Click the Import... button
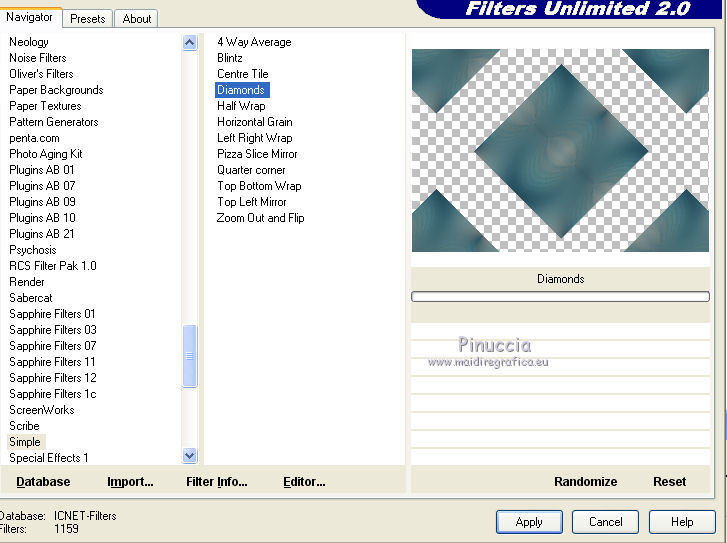Screen dimensions: 727x543 tap(130, 482)
